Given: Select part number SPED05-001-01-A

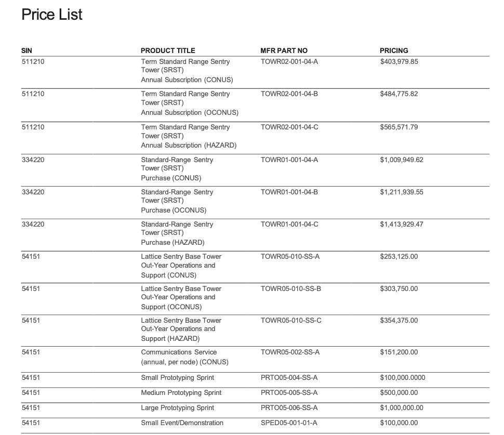Looking at the screenshot, I should [x=288, y=423].
